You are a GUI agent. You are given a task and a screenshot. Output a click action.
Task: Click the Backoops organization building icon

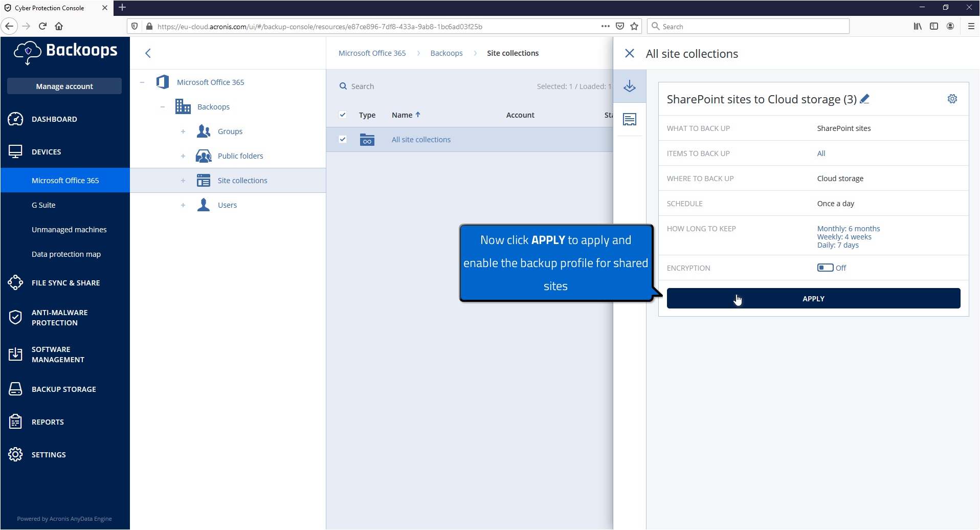[x=183, y=106]
